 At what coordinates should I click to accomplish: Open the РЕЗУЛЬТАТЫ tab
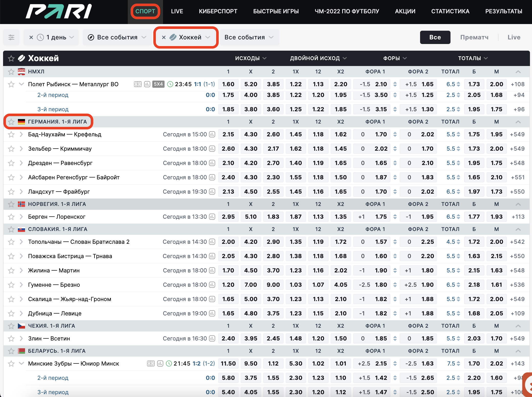tap(504, 11)
